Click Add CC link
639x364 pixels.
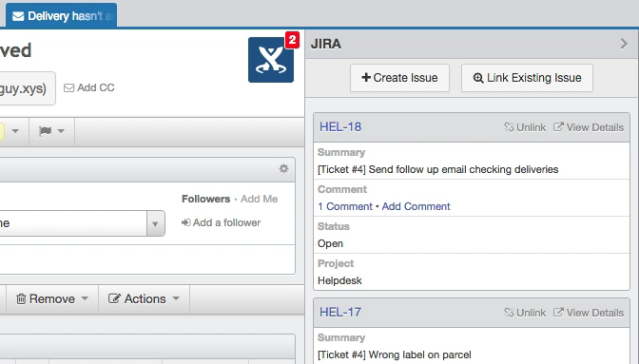point(89,87)
